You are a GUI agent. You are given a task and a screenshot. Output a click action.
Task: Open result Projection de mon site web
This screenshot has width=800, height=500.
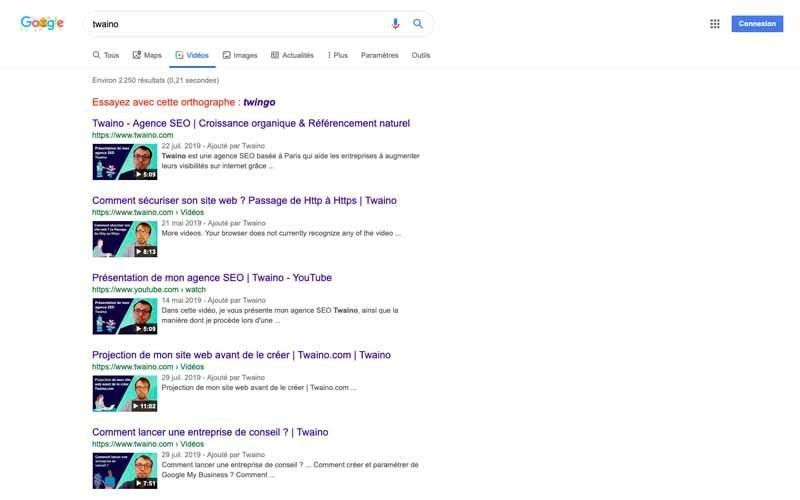[x=241, y=355]
